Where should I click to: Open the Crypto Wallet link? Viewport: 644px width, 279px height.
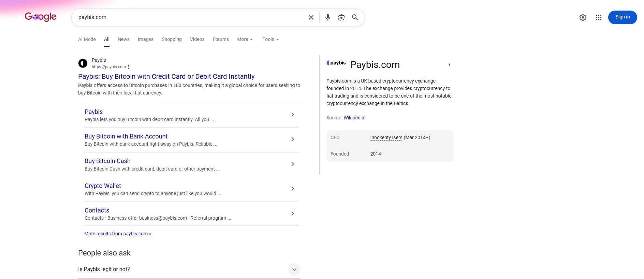coord(103,186)
